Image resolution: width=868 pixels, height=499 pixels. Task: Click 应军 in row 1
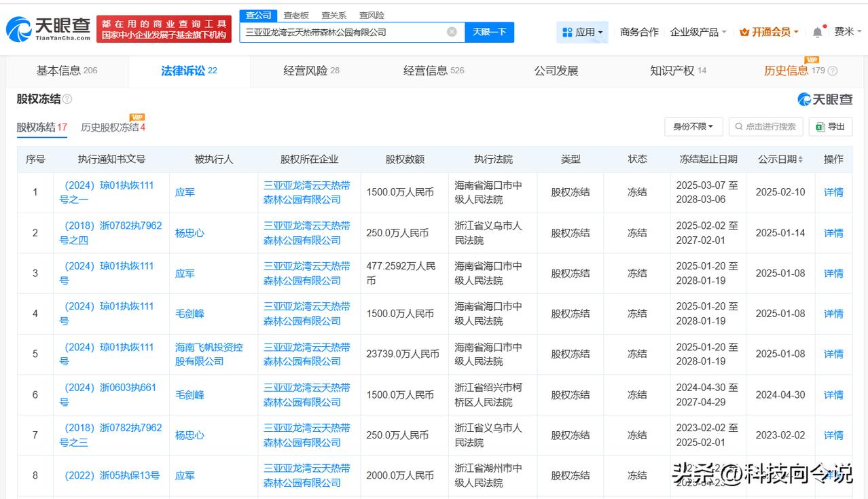point(185,192)
